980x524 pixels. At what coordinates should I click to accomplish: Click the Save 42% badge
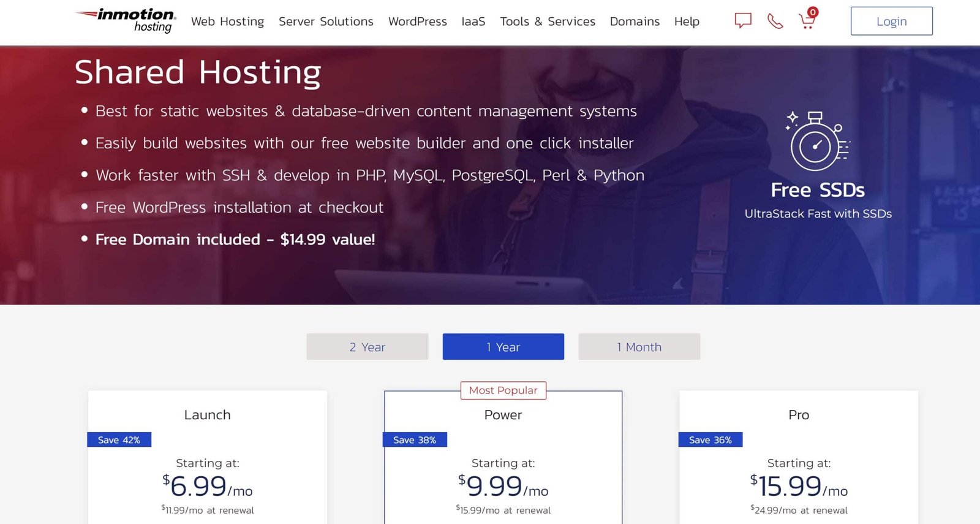[119, 440]
